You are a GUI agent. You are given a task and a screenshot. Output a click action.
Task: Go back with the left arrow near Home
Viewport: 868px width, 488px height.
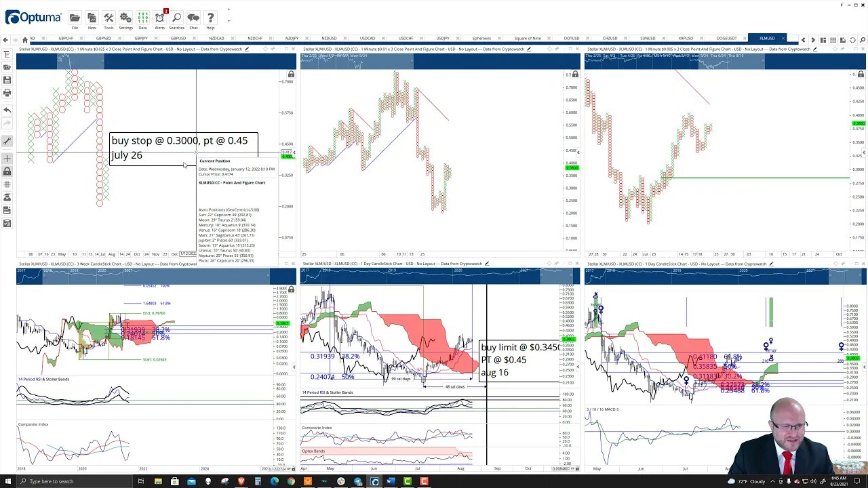pos(6,39)
